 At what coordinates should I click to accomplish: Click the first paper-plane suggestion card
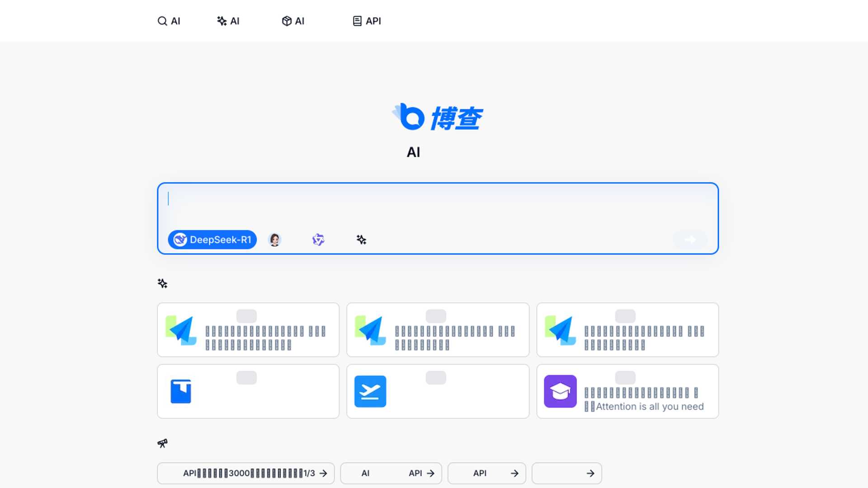pos(248,329)
